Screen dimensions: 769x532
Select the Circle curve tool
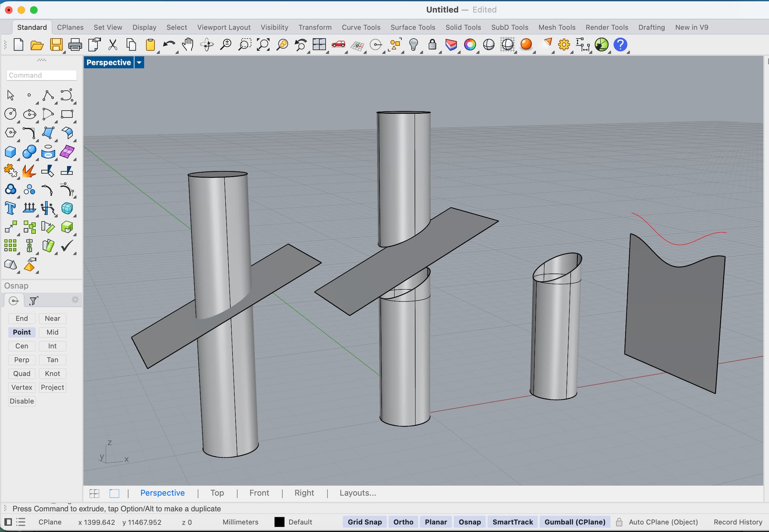(10, 114)
